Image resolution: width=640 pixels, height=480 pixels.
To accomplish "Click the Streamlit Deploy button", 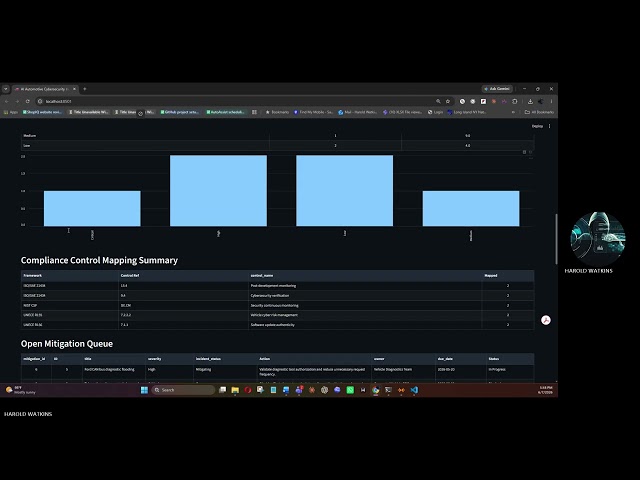I will [537, 126].
